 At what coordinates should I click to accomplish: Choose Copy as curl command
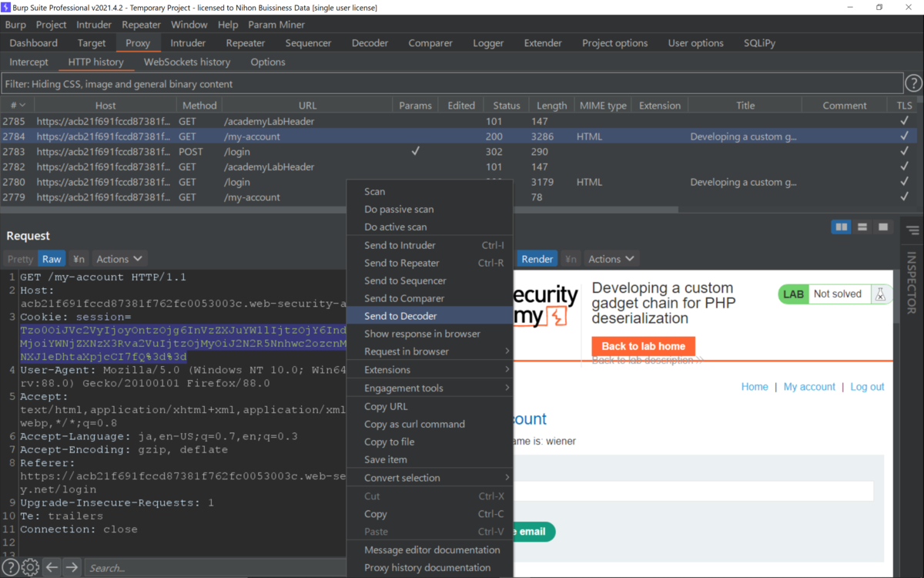pos(430,424)
